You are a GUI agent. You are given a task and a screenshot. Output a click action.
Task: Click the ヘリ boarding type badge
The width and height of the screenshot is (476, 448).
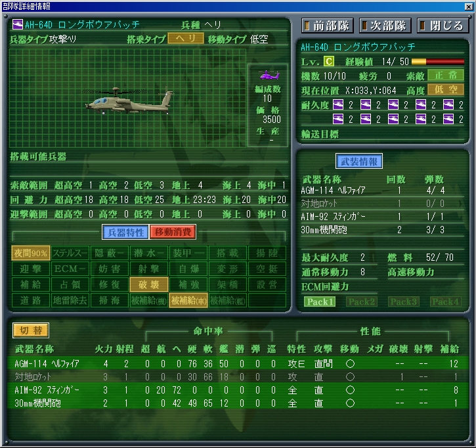click(x=186, y=39)
